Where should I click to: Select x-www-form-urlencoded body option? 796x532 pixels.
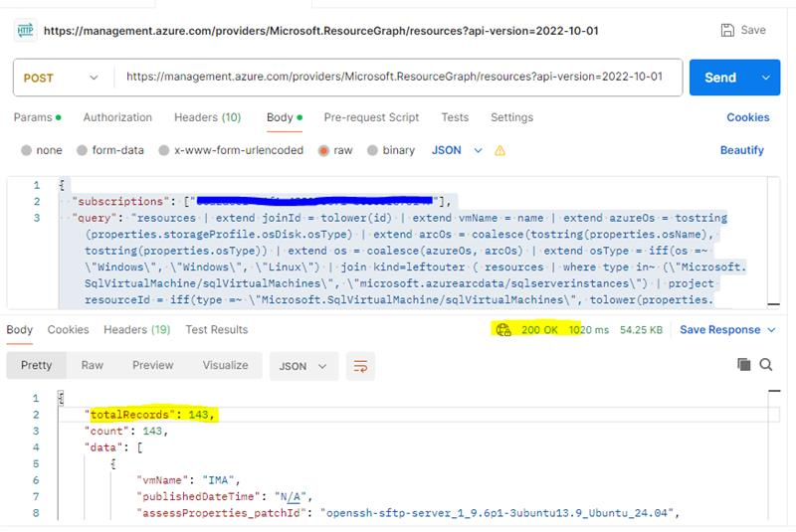click(x=163, y=150)
